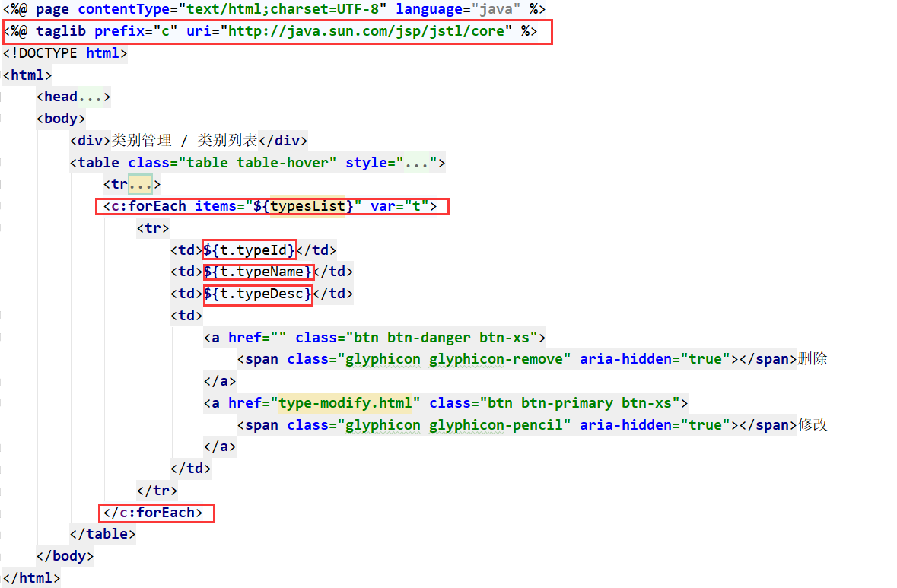Click the DOCTYPE html declaration
This screenshot has width=897, height=588.
pyautogui.click(x=65, y=53)
